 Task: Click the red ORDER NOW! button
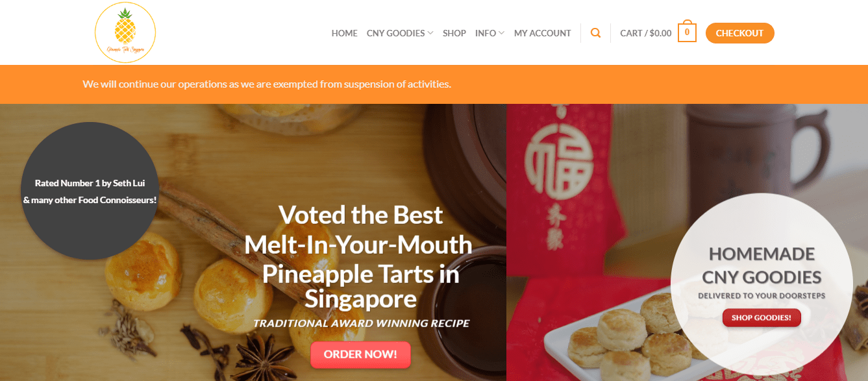pos(360,354)
